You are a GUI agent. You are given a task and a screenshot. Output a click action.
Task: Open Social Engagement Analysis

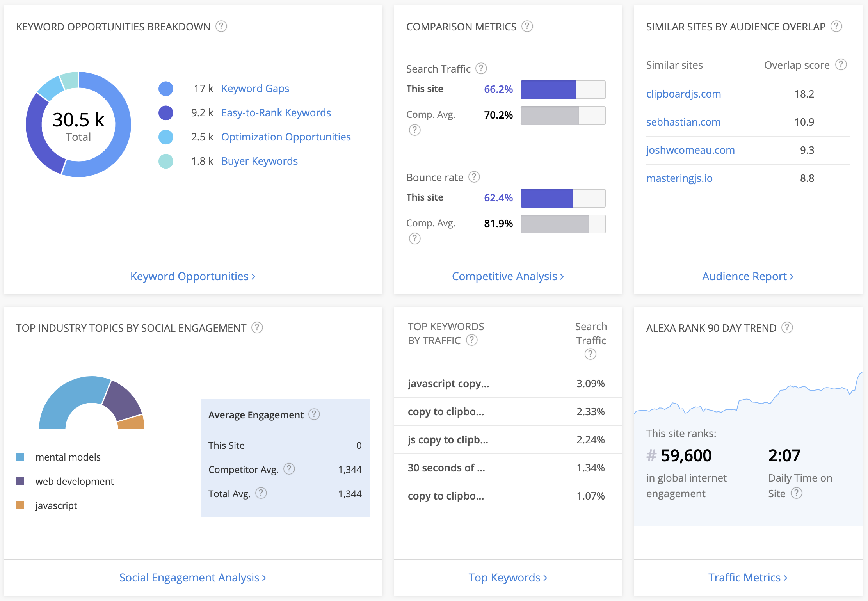click(x=192, y=577)
